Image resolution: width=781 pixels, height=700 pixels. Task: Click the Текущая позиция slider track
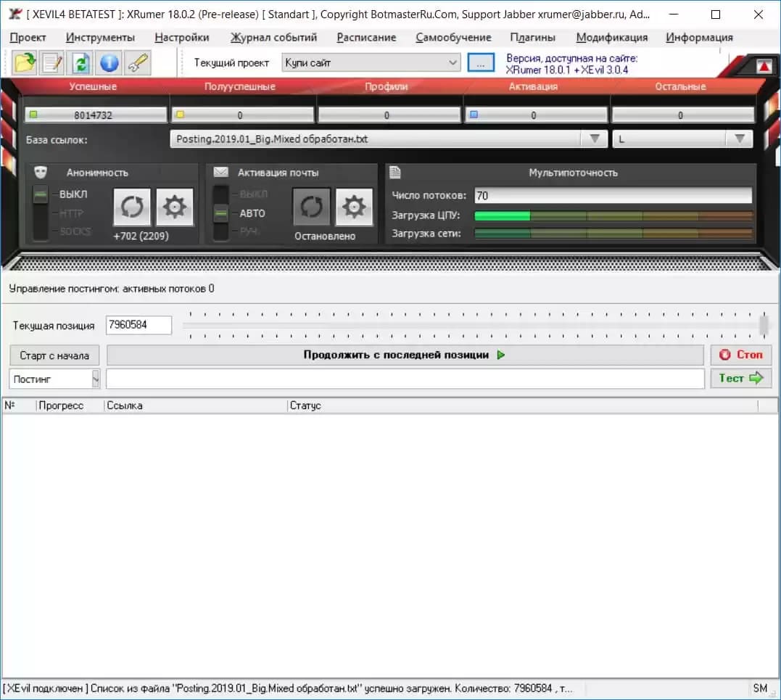(x=476, y=326)
